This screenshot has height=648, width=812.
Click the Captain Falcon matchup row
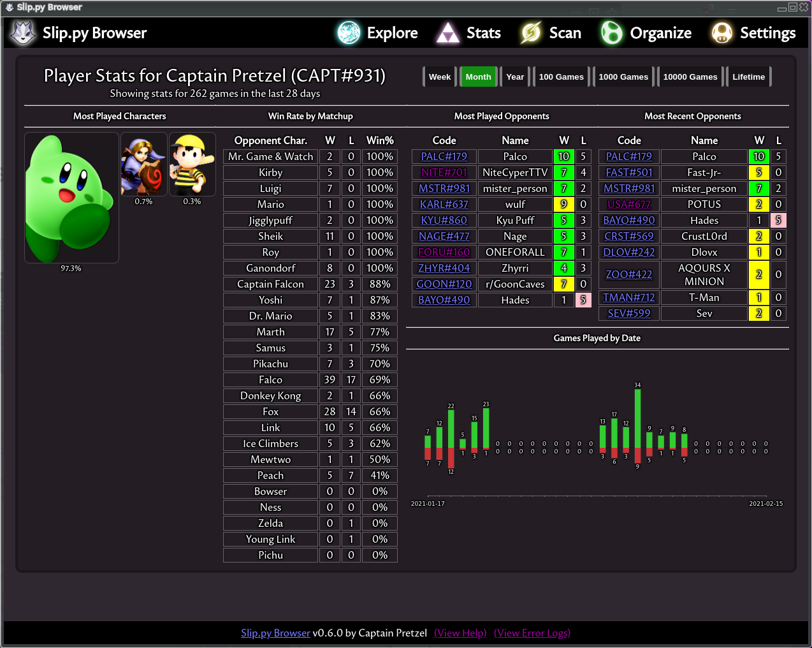click(310, 284)
